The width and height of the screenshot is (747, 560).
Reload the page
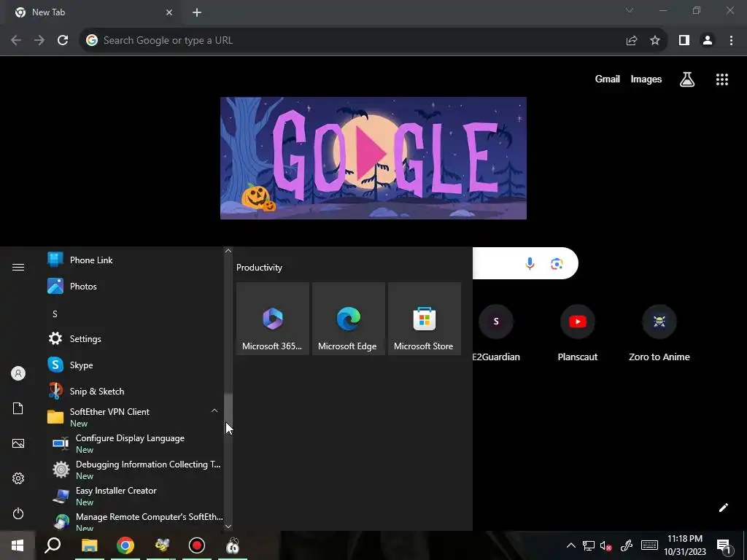[63, 41]
